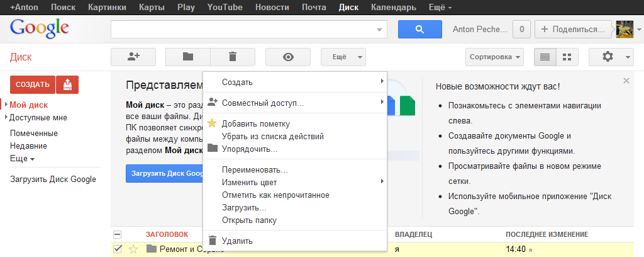Screen dimensions: 644x257
Task: Click the folder icon in Ремонт row
Action: coord(152,248)
